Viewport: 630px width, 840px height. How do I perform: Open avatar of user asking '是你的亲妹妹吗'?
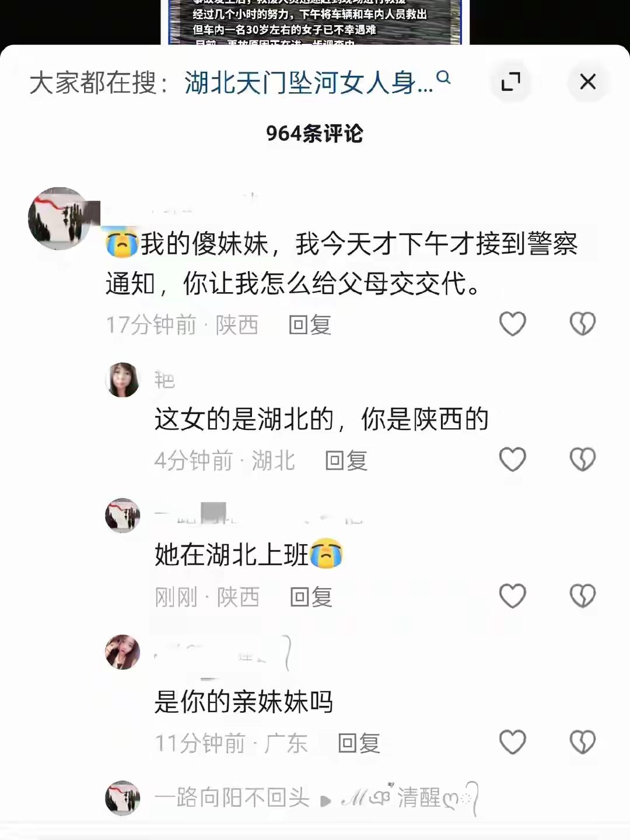coord(123,652)
